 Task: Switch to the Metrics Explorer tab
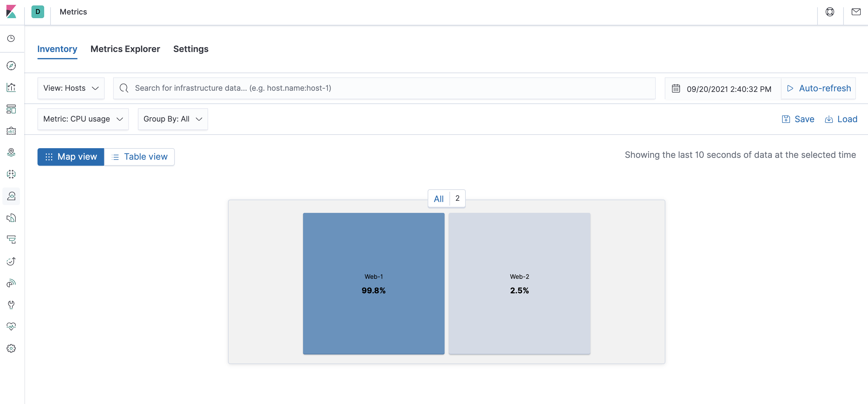coord(125,49)
